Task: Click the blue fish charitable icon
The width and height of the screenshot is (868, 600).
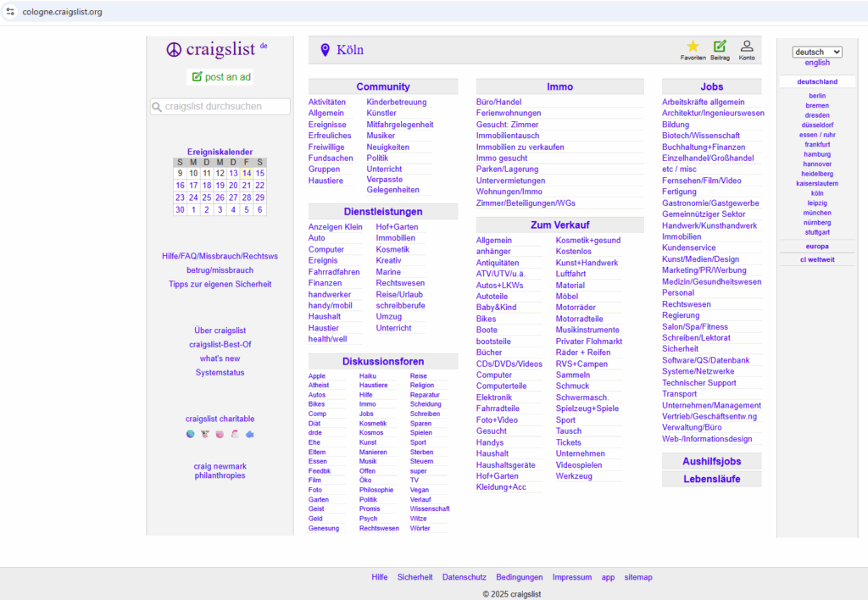Action: click(250, 434)
